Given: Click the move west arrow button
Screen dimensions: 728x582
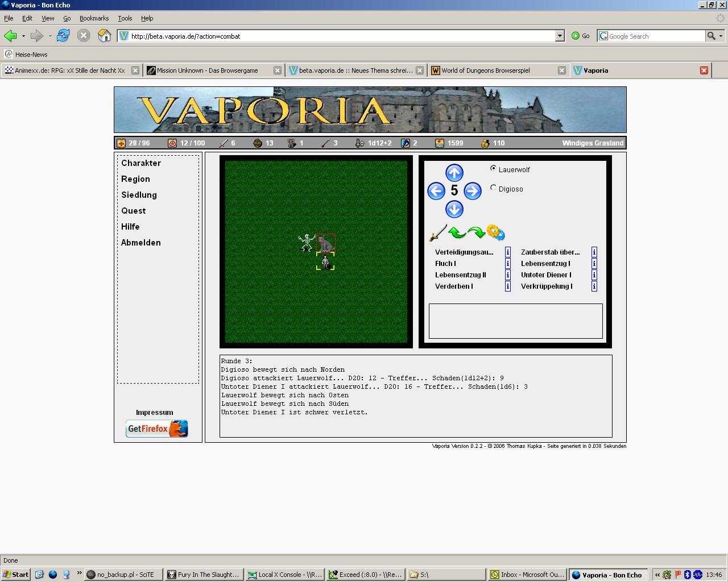Looking at the screenshot, I should point(436,191).
